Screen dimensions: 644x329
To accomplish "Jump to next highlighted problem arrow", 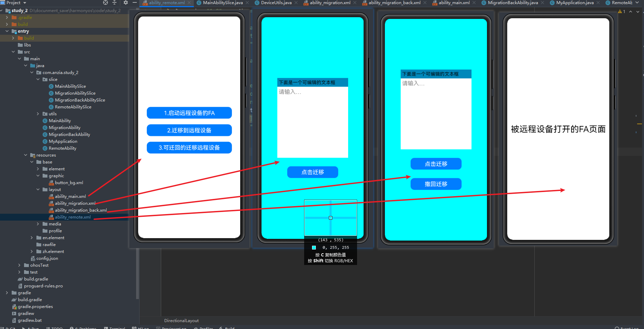I will [638, 11].
